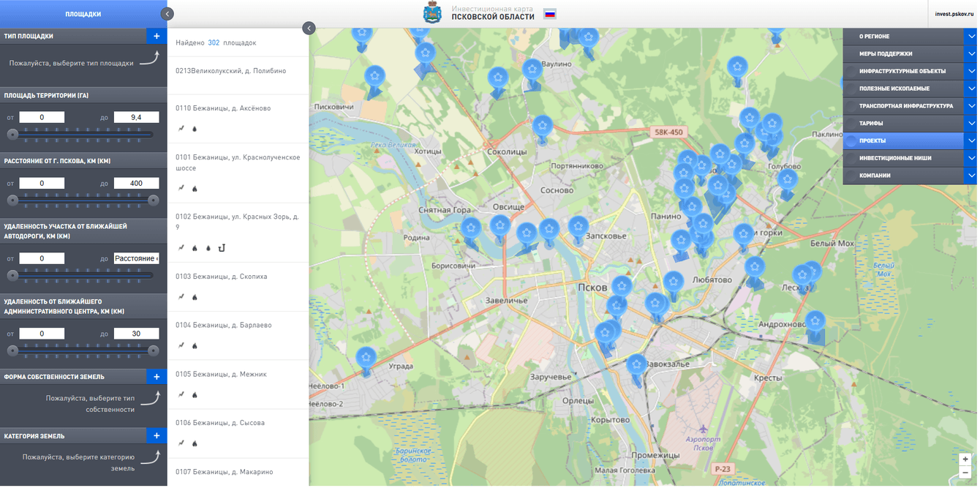Open О регионе menu item

coord(875,36)
